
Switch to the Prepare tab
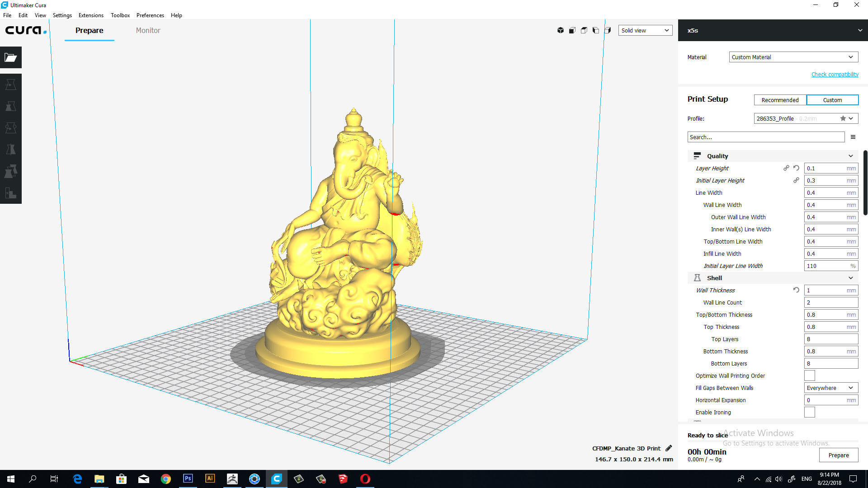click(x=89, y=30)
